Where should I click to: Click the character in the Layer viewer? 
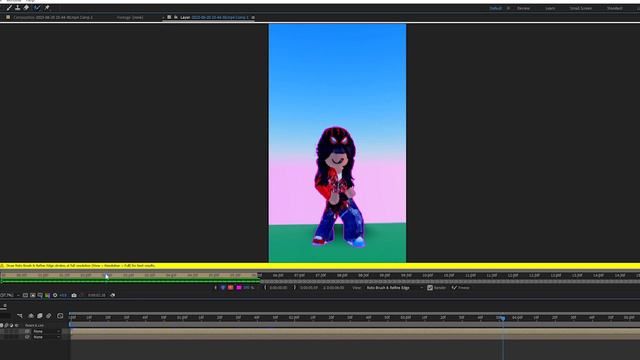point(338,187)
